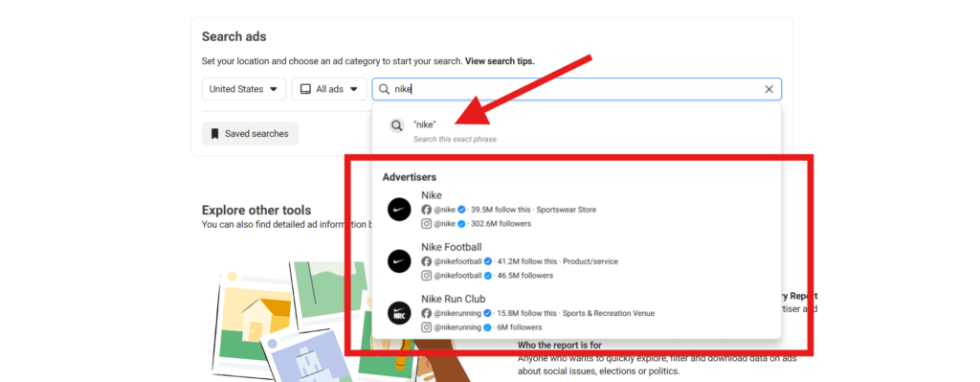
Task: Click the monitor icon in All ads dropdown
Action: [305, 89]
